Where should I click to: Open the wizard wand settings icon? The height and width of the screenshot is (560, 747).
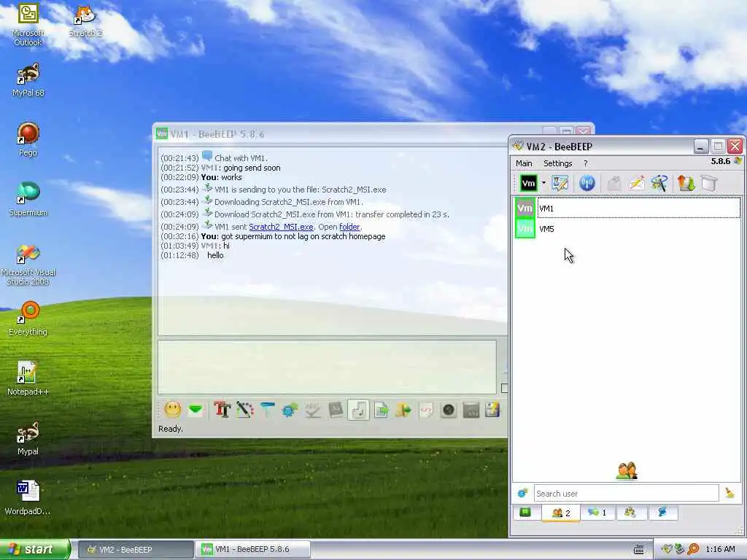tap(659, 183)
